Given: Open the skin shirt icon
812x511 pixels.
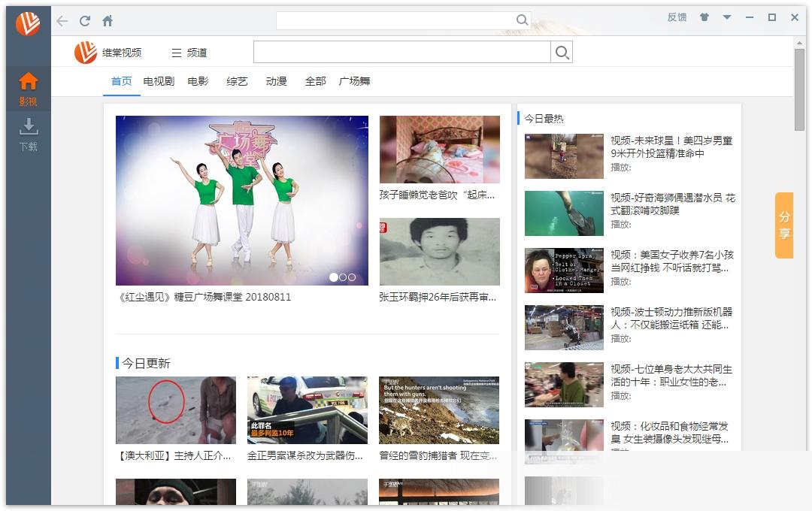Looking at the screenshot, I should 704,17.
